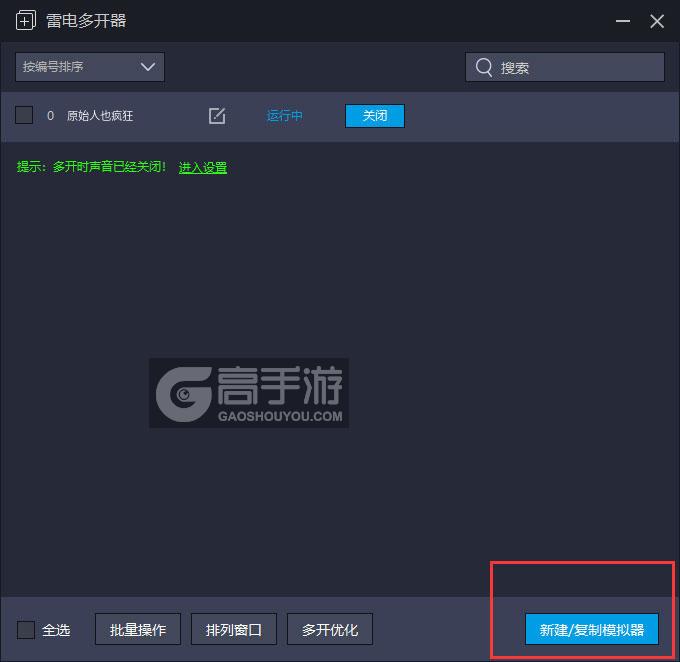The width and height of the screenshot is (680, 662).
Task: Click the 雷电多开器 title text
Action: [86, 20]
